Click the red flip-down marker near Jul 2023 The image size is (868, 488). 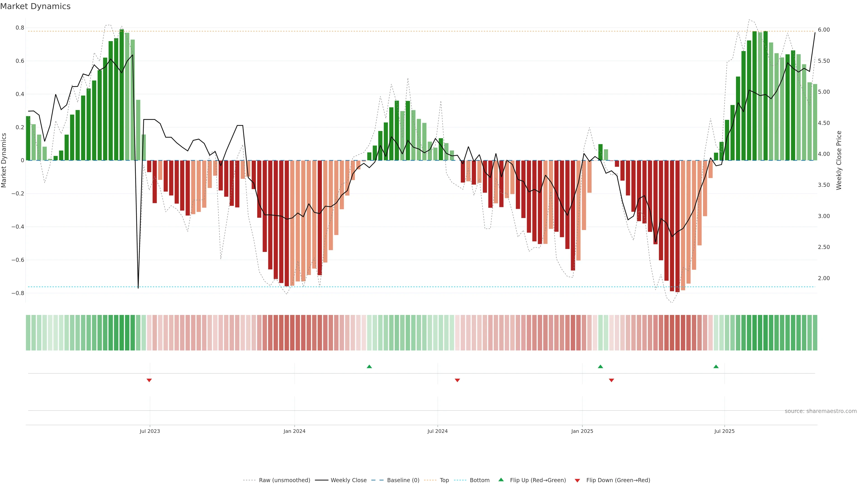(x=149, y=380)
